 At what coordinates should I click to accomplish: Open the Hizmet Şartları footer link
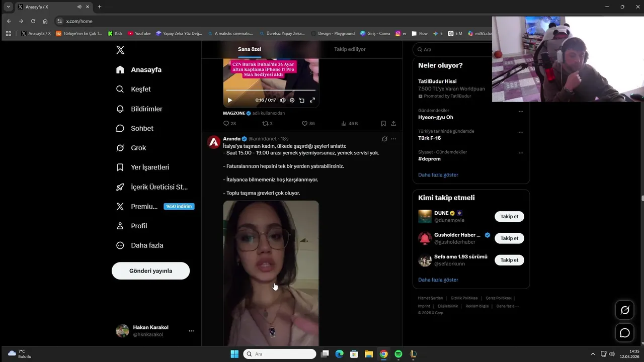click(x=430, y=298)
